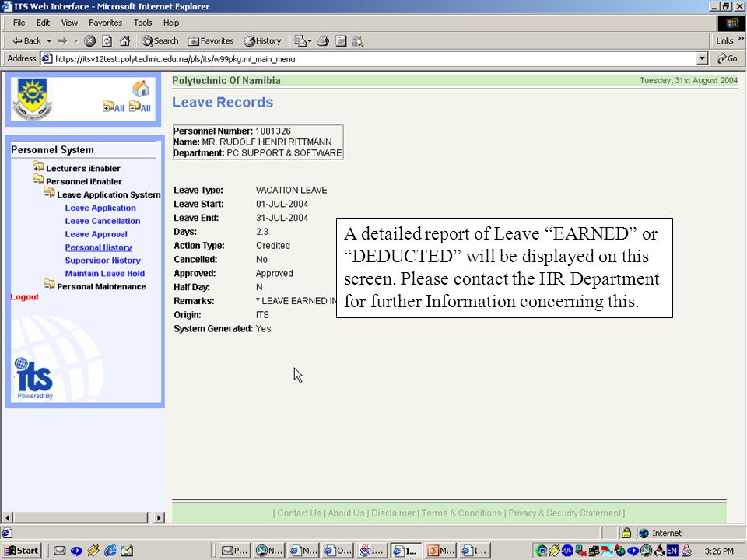Viewport: 747px width, 560px height.
Task: Open the Back button history dropdown arrow
Action: click(x=49, y=41)
